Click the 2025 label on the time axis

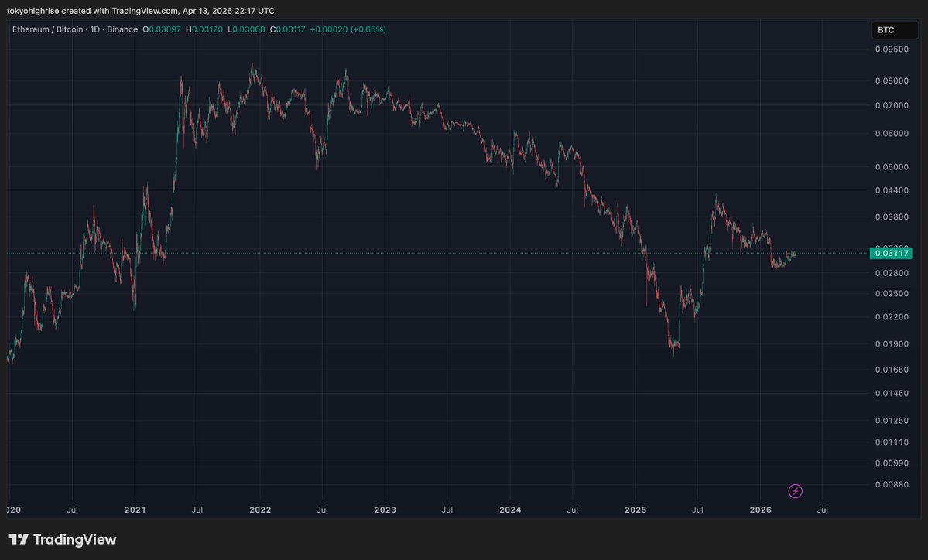click(635, 510)
